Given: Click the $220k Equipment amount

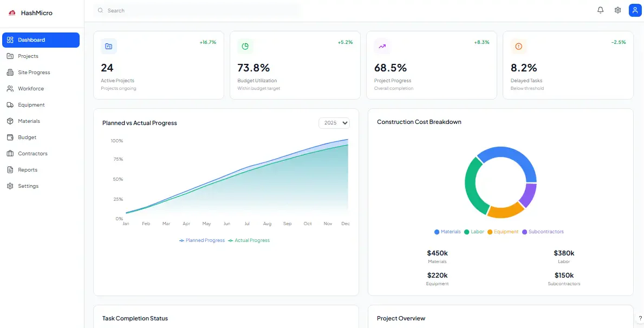Looking at the screenshot, I should 438,275.
